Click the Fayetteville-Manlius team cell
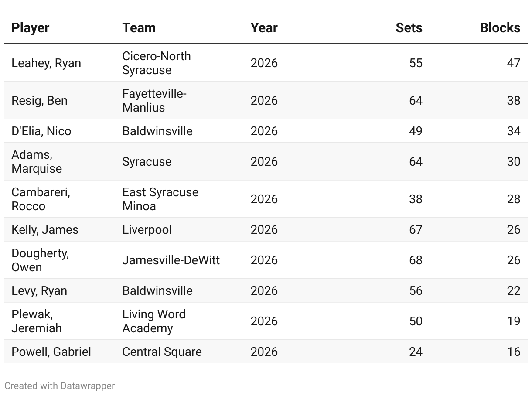This screenshot has width=532, height=396. 154,101
